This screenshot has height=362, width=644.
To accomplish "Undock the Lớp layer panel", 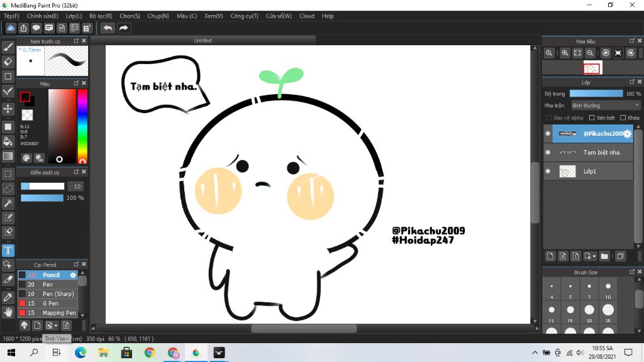I will tap(632, 82).
